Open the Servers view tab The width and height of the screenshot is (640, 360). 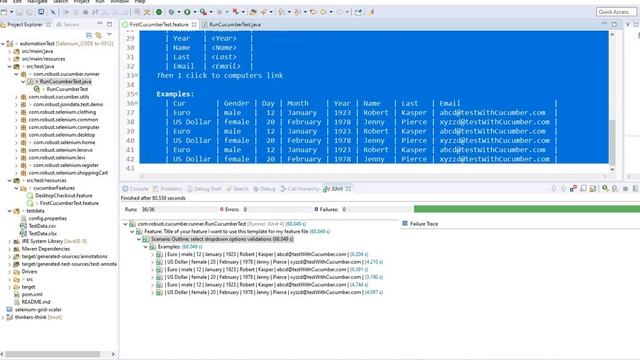pyautogui.click(x=68, y=24)
